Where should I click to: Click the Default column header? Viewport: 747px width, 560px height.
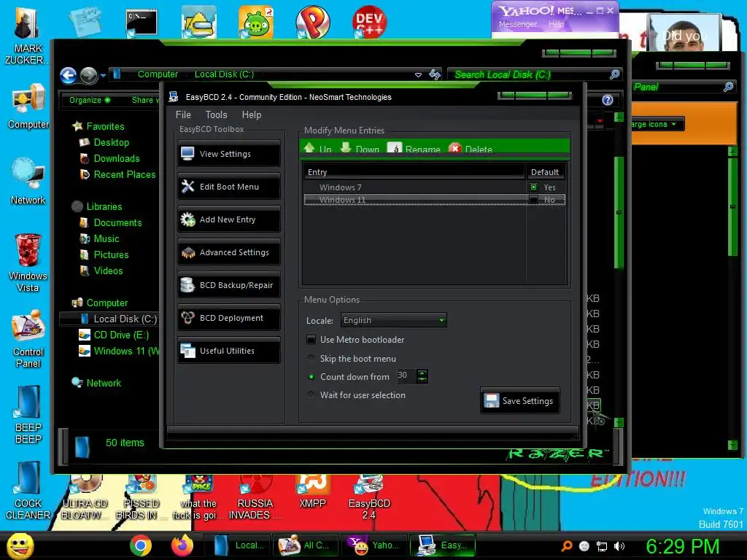coord(545,172)
